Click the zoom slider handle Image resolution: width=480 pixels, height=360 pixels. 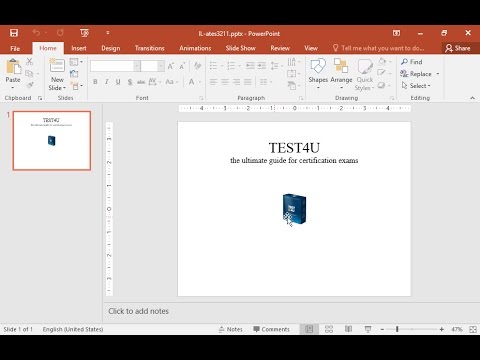click(397, 329)
